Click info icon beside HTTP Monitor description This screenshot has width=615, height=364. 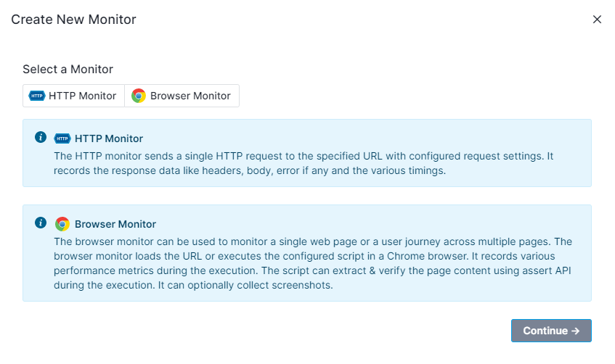pyautogui.click(x=41, y=137)
